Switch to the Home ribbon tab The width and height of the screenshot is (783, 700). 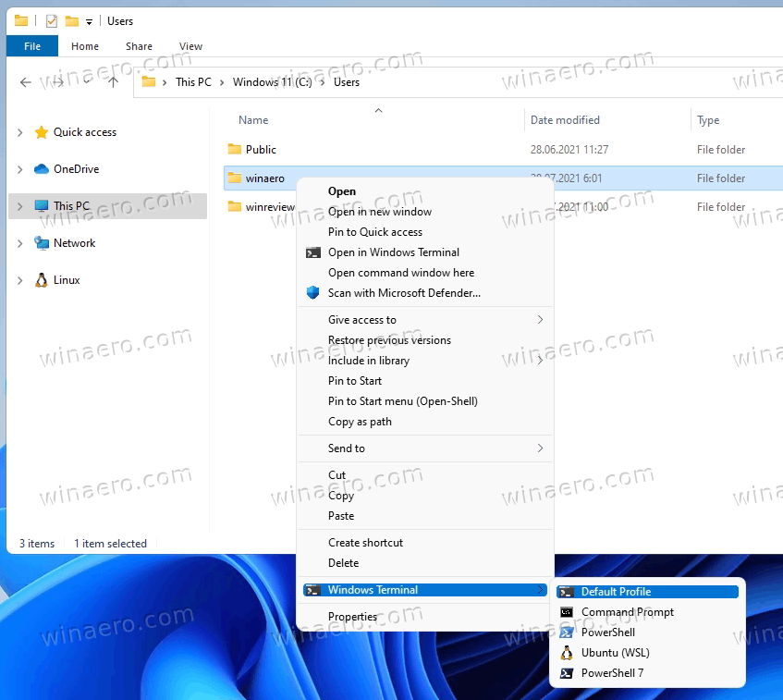[85, 46]
